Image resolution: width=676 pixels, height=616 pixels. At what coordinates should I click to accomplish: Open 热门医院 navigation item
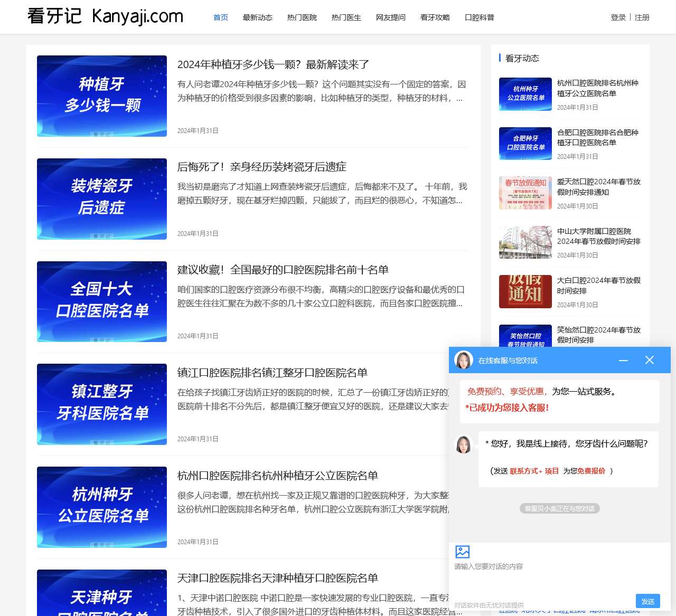[x=302, y=17]
